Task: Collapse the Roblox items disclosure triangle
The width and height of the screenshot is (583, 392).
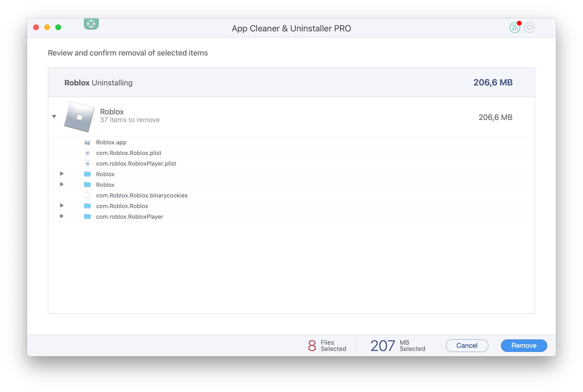Action: tap(54, 116)
